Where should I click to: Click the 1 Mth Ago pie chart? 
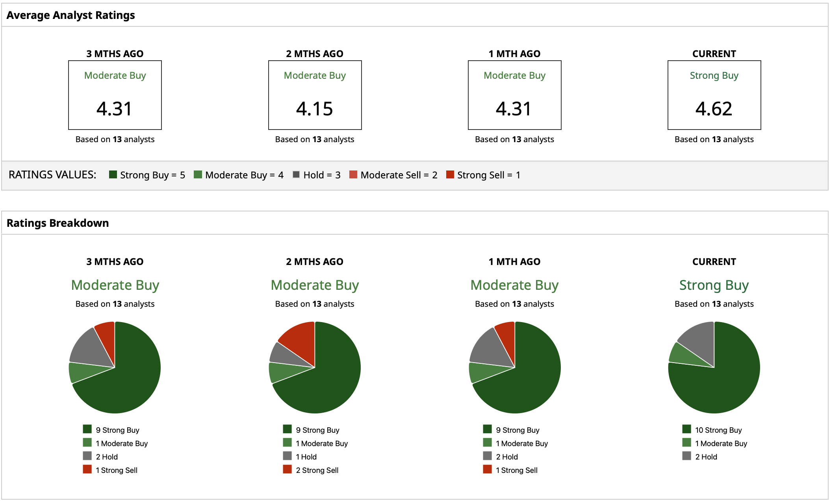[x=514, y=367]
